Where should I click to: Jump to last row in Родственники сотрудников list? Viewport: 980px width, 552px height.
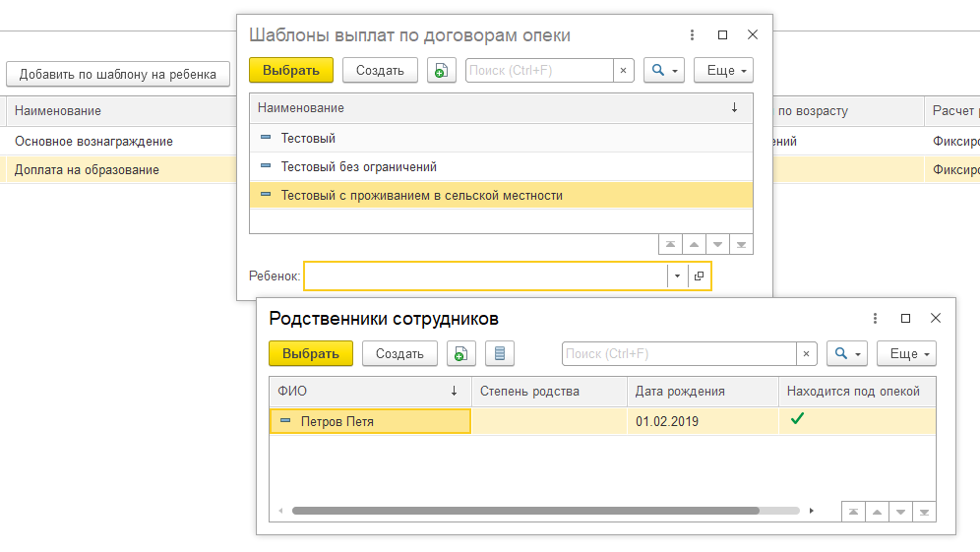click(x=924, y=512)
